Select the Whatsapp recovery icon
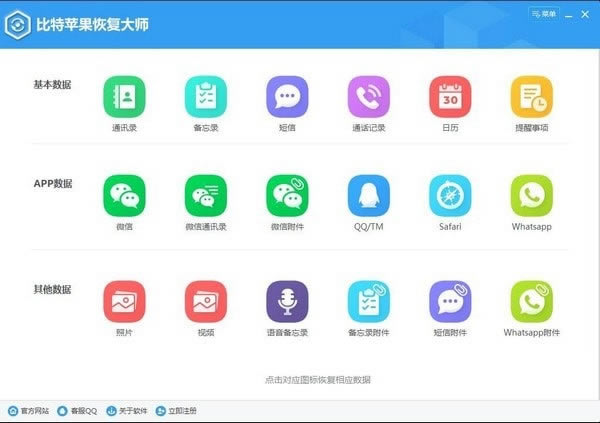The width and height of the screenshot is (600, 423). tap(532, 196)
